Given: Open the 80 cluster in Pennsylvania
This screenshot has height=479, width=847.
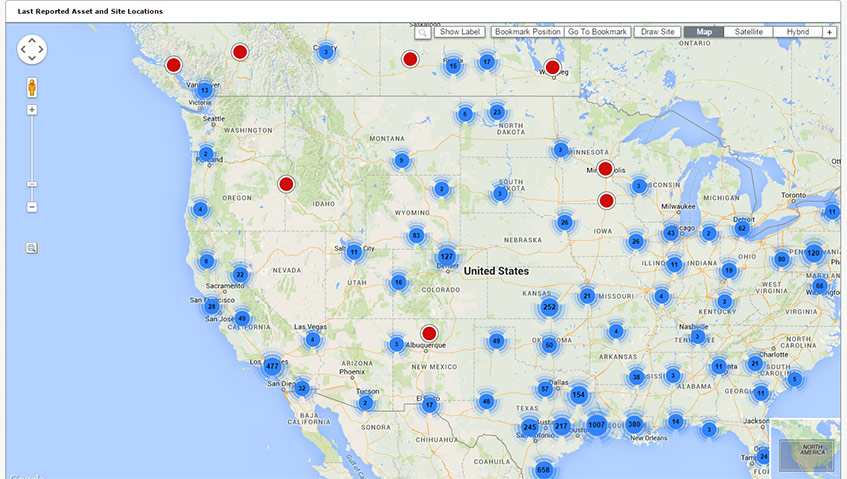Looking at the screenshot, I should [782, 259].
